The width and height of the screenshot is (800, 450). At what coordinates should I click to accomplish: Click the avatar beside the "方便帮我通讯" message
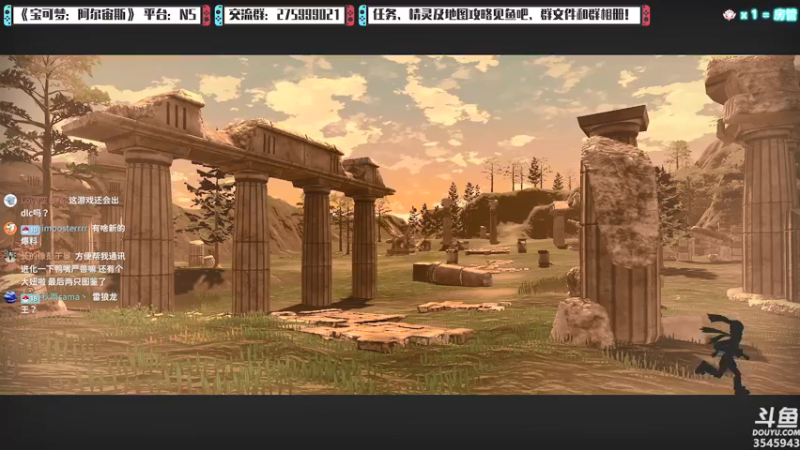10,256
